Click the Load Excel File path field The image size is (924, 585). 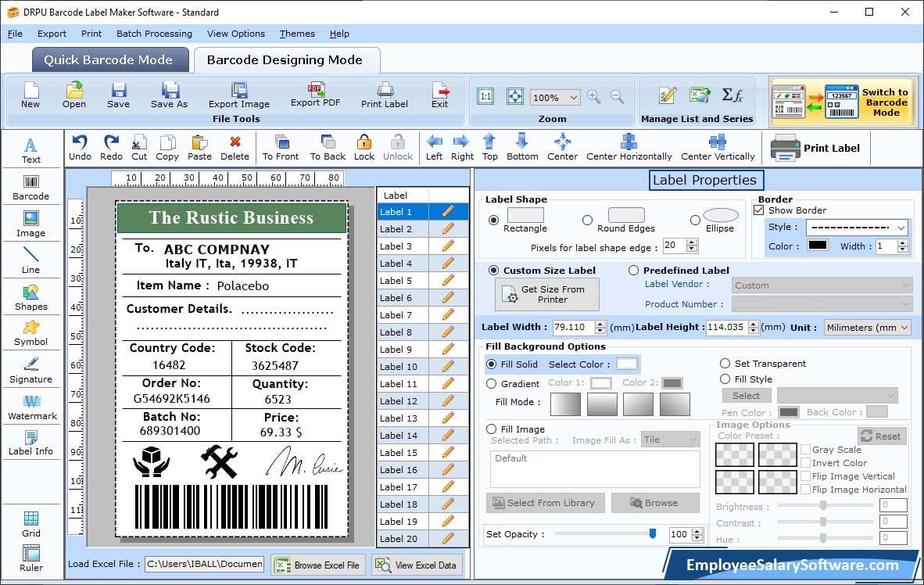click(205, 565)
